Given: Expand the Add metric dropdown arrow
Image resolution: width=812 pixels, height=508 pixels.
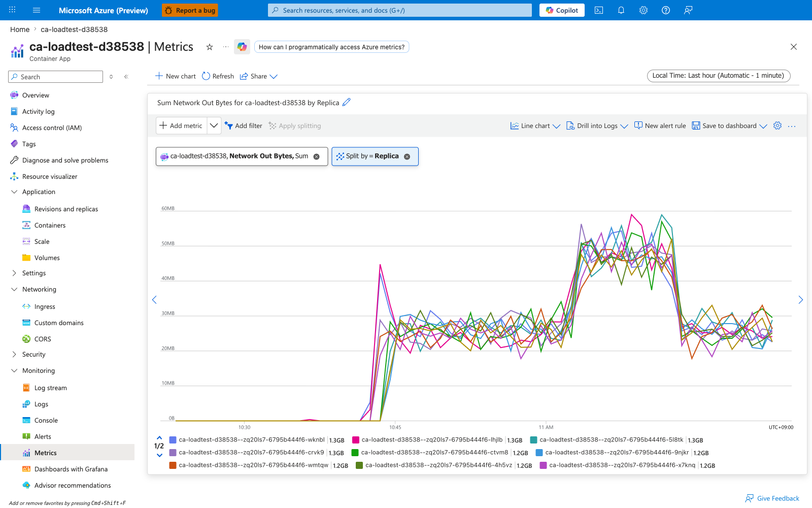Looking at the screenshot, I should (x=214, y=125).
